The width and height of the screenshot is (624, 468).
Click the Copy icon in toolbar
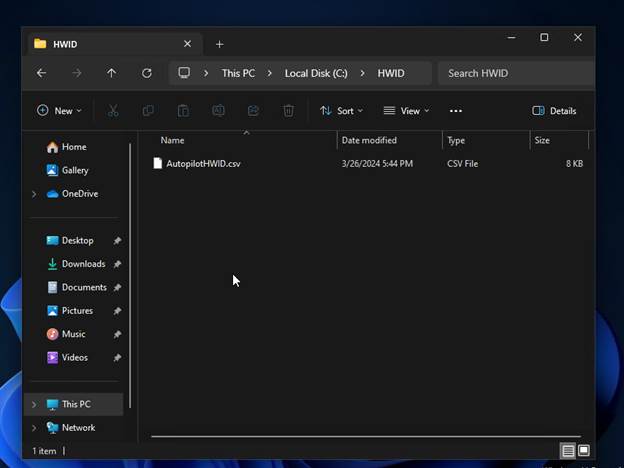[148, 111]
